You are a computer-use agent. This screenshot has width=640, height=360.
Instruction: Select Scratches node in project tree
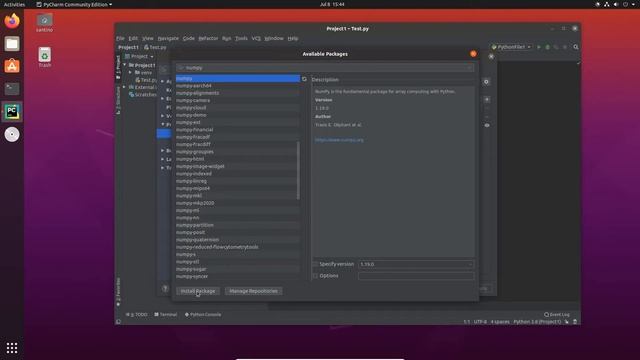coord(143,94)
